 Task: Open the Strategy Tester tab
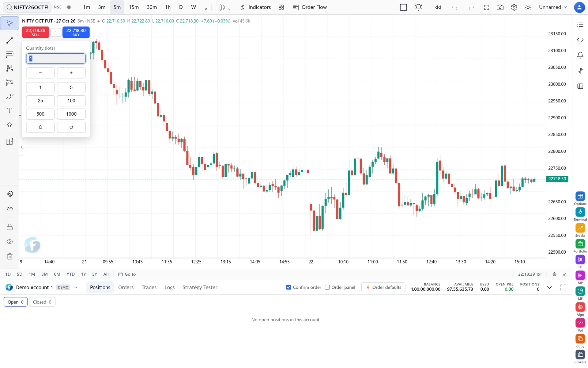click(200, 287)
